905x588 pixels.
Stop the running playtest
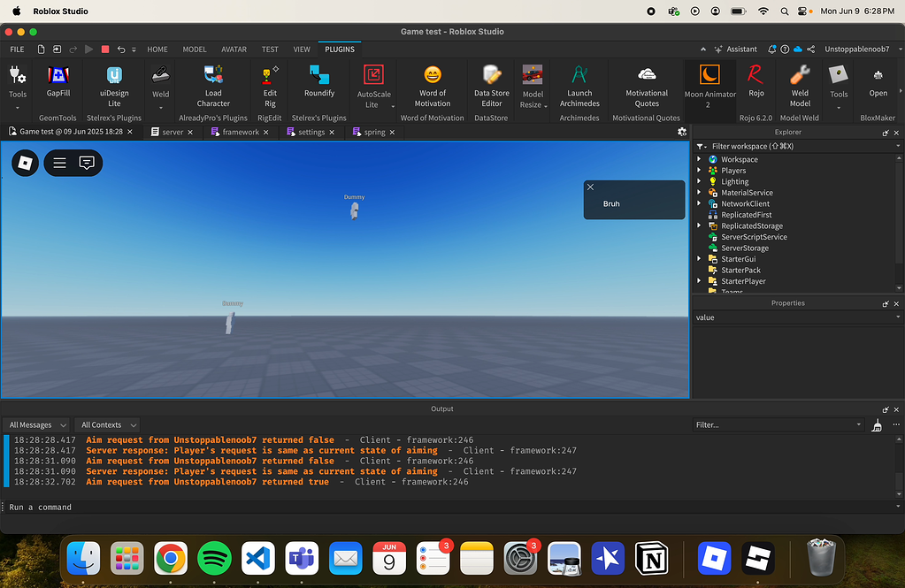click(105, 50)
